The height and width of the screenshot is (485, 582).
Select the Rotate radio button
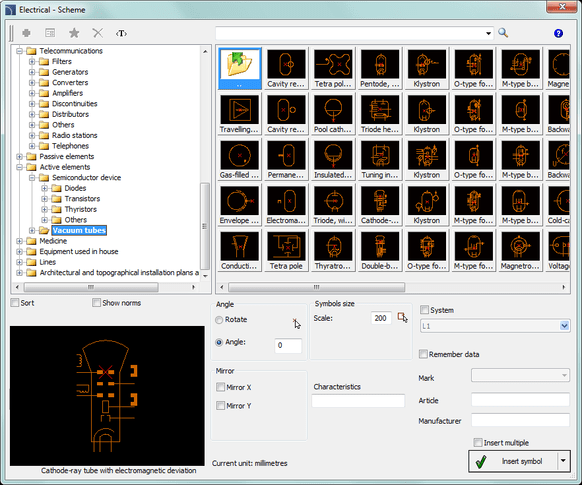219,319
